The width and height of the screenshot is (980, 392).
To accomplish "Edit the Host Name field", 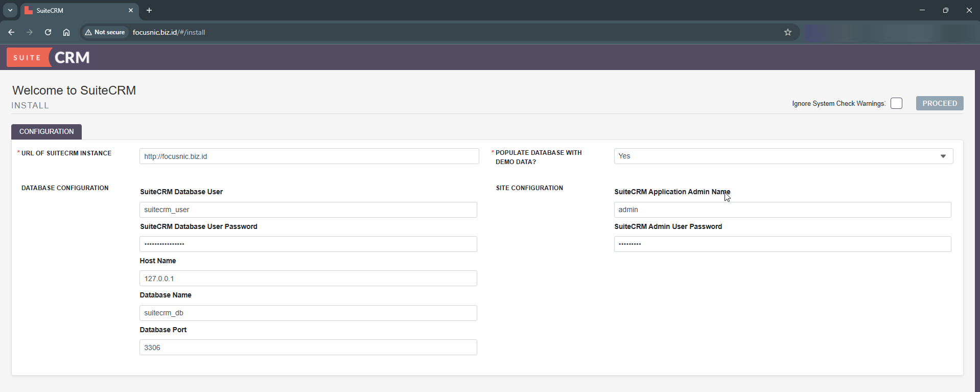I will tap(308, 279).
